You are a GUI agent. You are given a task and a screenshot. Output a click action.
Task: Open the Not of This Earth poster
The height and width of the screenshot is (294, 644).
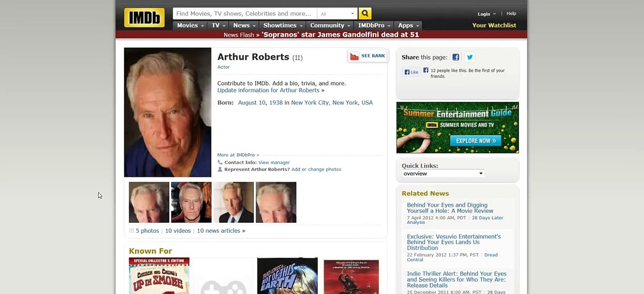(x=287, y=276)
